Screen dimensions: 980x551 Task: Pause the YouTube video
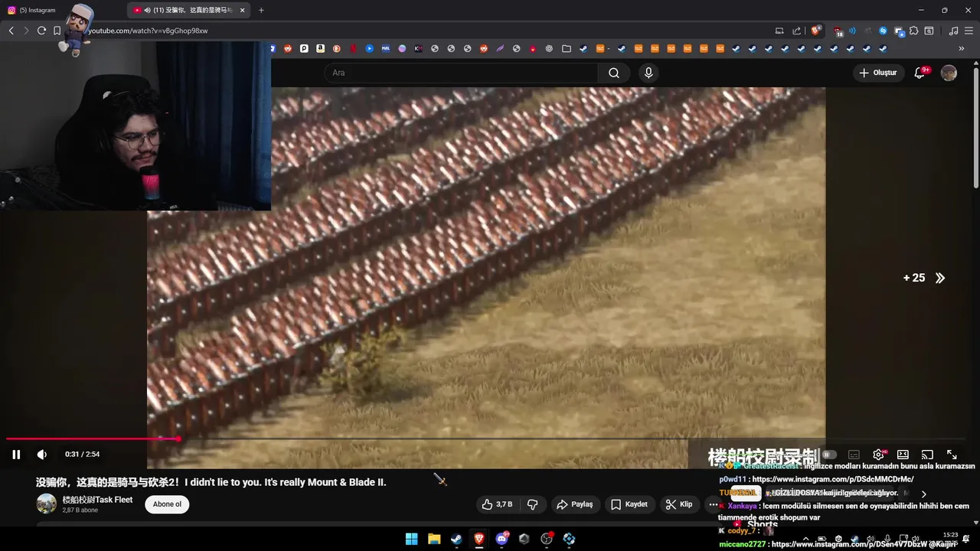coord(16,455)
